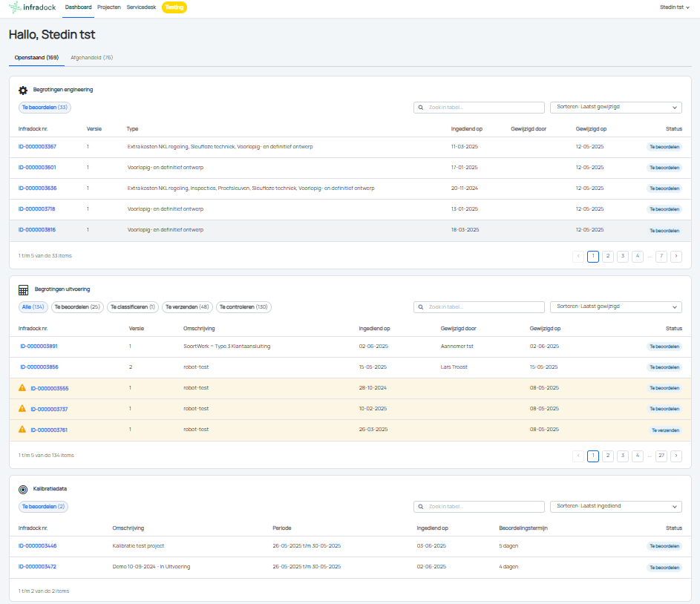700x604 pixels.
Task: Open link ID-0000003636
Action: click(x=38, y=188)
